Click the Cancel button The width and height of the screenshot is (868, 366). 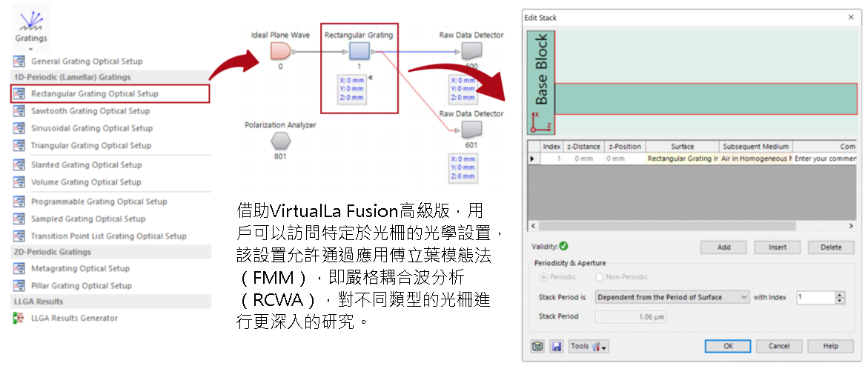779,346
